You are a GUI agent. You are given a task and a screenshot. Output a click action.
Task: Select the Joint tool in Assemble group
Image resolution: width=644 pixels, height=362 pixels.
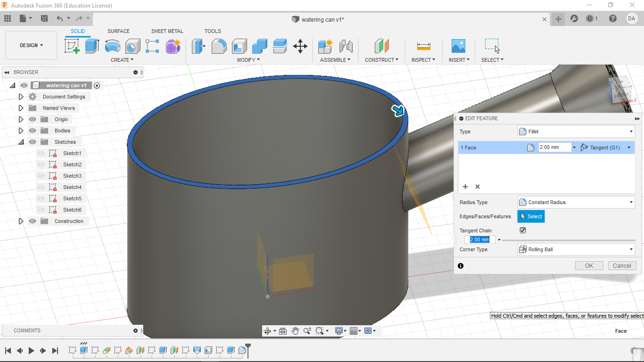346,46
